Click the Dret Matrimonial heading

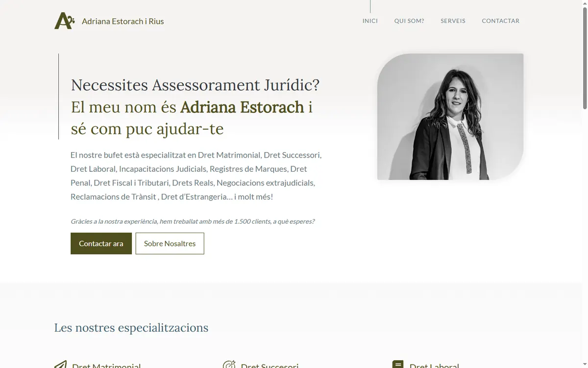pyautogui.click(x=106, y=366)
